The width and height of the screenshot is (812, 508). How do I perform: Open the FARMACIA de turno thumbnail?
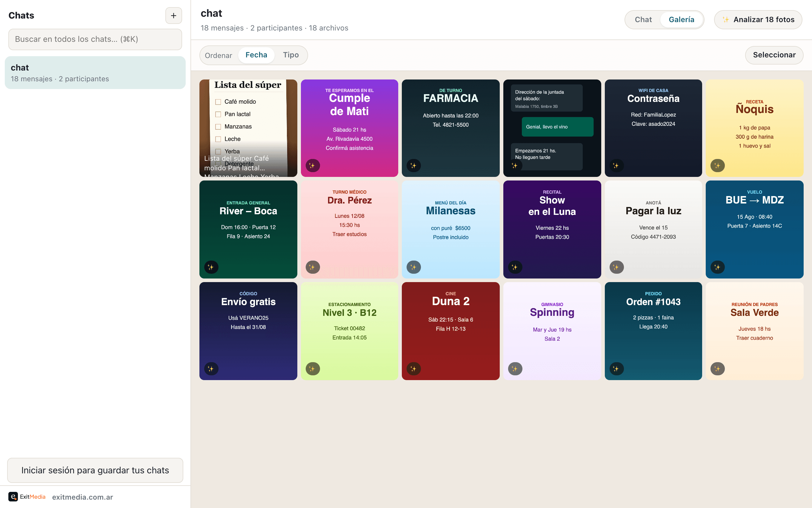click(x=450, y=128)
